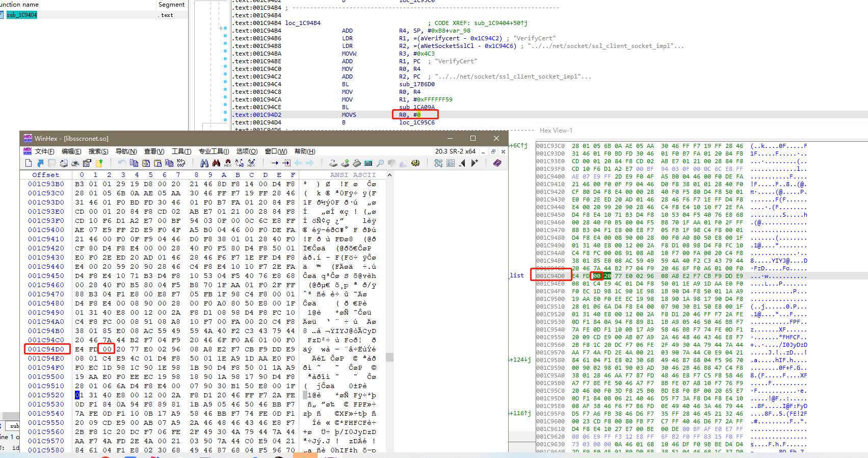
Task: Click the gear options icon in WinHex toolbar
Action: click(415, 163)
